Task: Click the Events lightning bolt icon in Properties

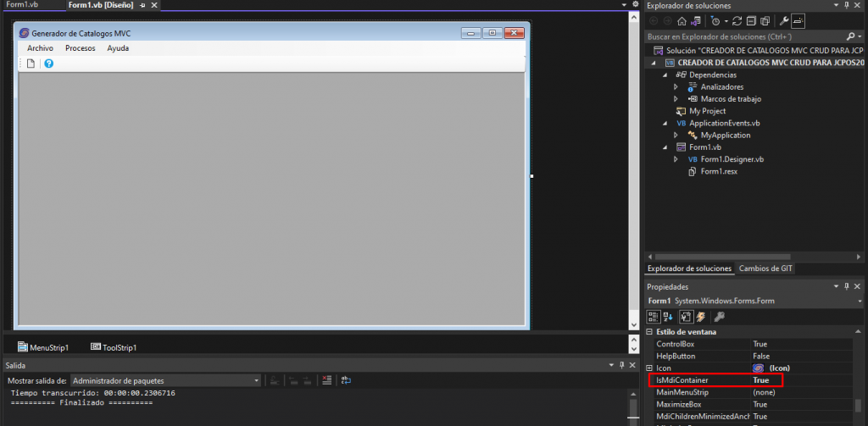Action: (701, 317)
